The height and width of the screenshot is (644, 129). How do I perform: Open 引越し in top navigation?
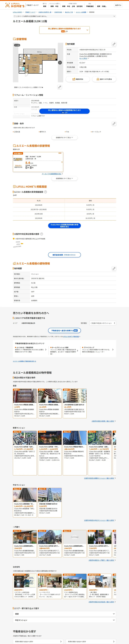pyautogui.click(x=104, y=6)
